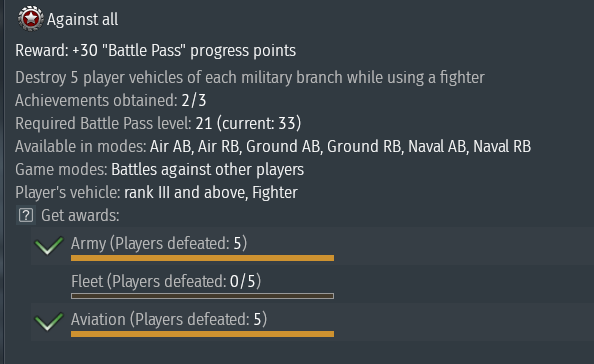Open the question mark help icon

coord(26,216)
